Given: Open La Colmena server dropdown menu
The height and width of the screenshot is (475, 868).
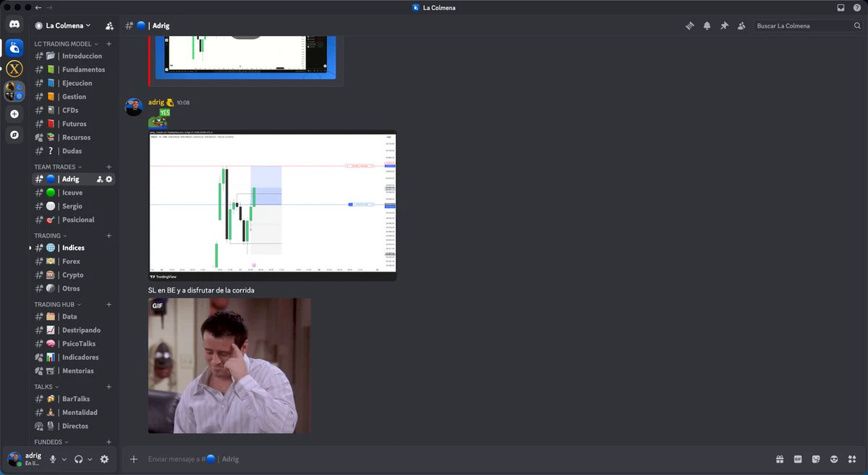Looking at the screenshot, I should (x=69, y=25).
